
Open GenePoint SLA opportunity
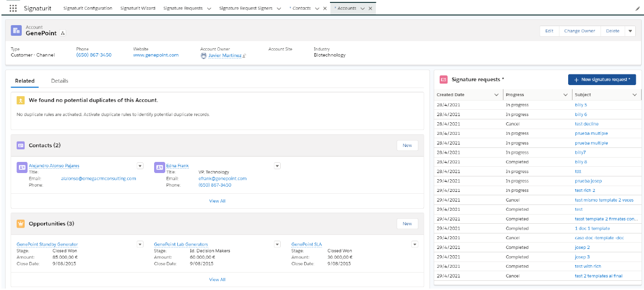tap(306, 245)
